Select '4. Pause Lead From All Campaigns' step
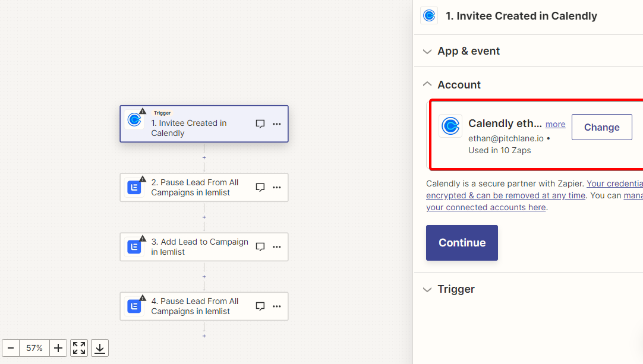Image resolution: width=643 pixels, height=364 pixels. pos(204,306)
